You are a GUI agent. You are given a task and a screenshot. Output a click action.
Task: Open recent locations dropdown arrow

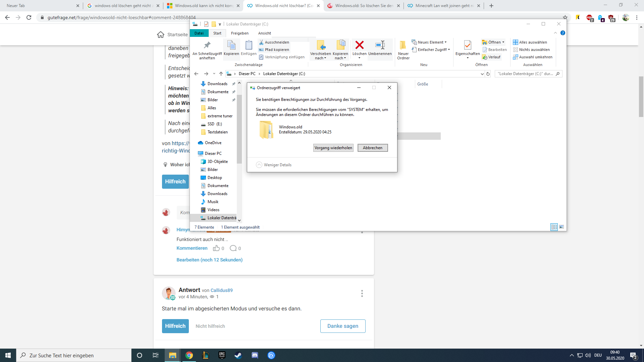coord(214,74)
